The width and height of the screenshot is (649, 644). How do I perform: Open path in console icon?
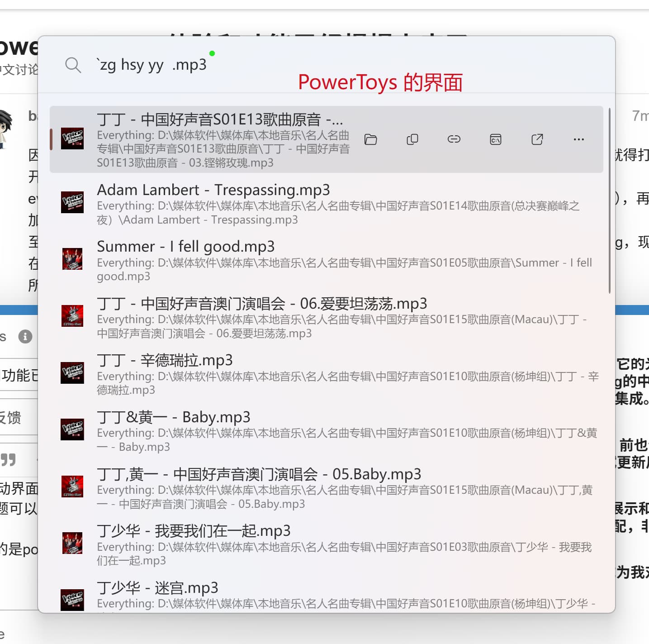495,139
